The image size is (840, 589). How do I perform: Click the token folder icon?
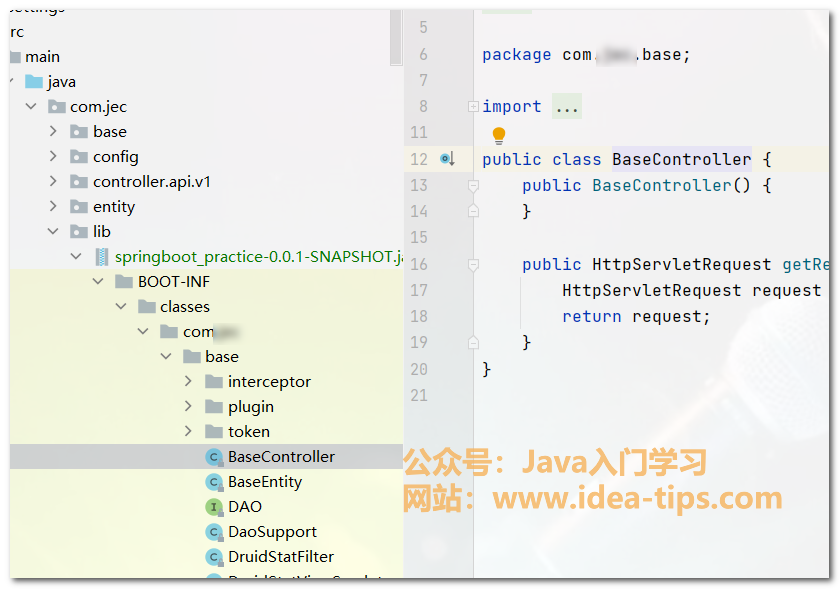(214, 431)
